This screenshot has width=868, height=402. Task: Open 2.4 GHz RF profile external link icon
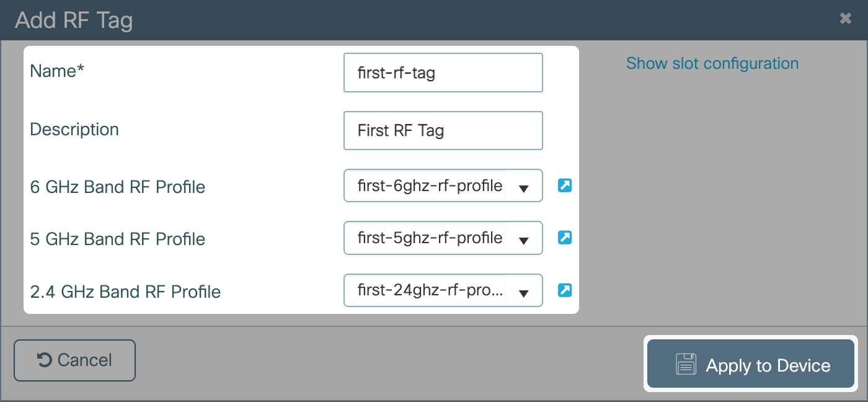tap(564, 290)
